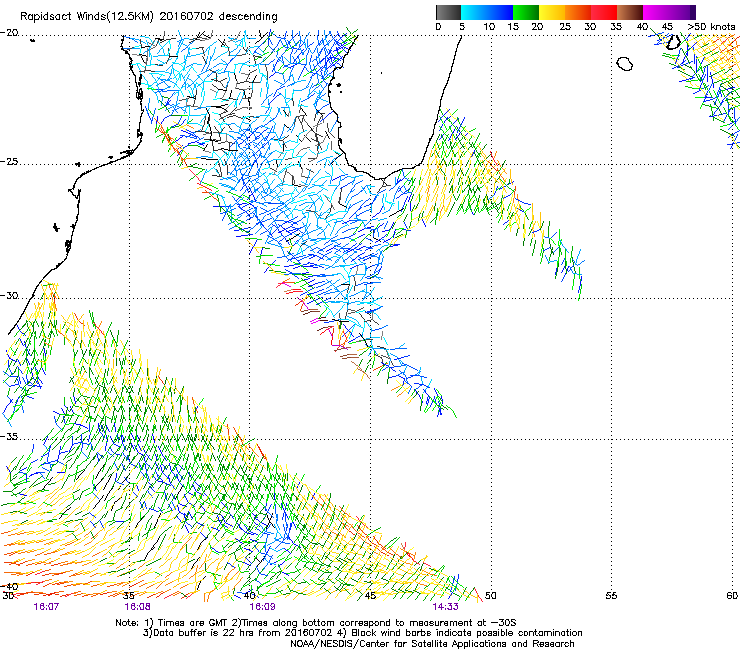740x650 pixels.
Task: Click the longitude label '55'
Action: 611,596
